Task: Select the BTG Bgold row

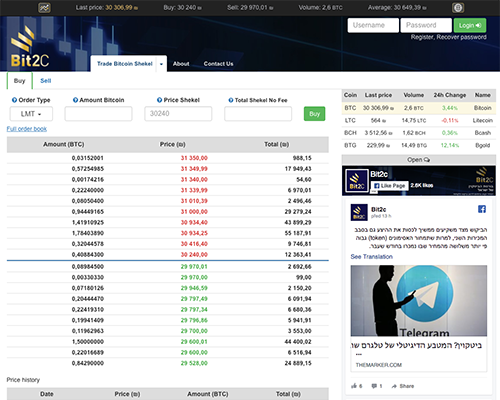Action: [x=419, y=145]
